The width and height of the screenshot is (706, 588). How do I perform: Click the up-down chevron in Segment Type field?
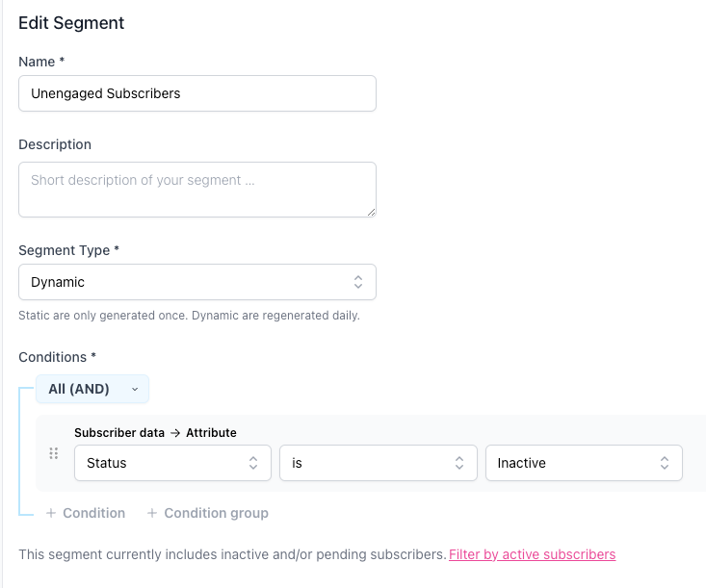click(357, 282)
